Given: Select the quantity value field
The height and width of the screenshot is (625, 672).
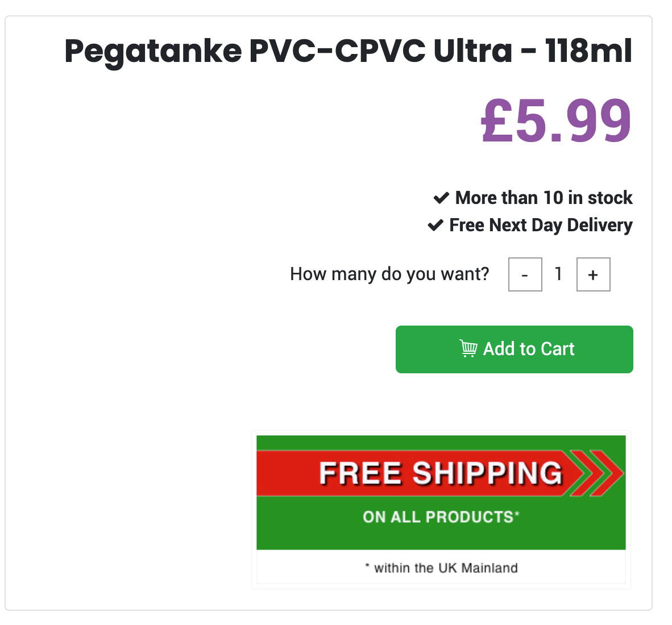Looking at the screenshot, I should (558, 274).
